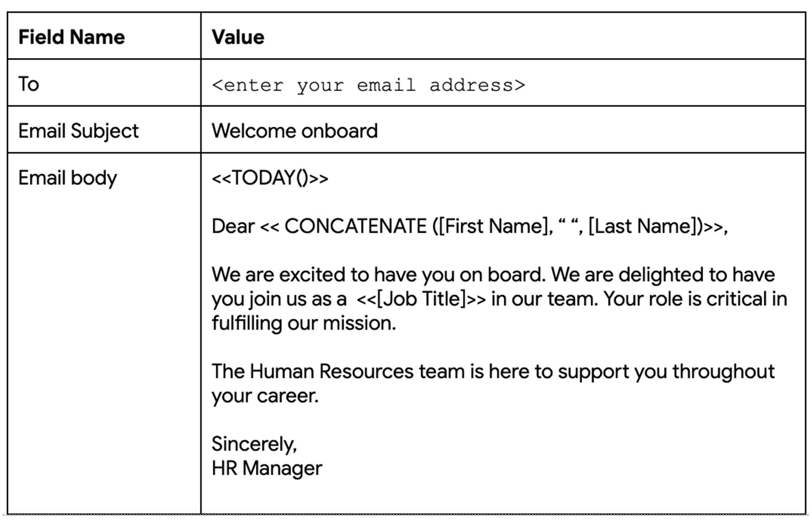Viewport: 812px width, 526px height.
Task: Click the <<TODAY()>> formula text
Action: tap(270, 178)
